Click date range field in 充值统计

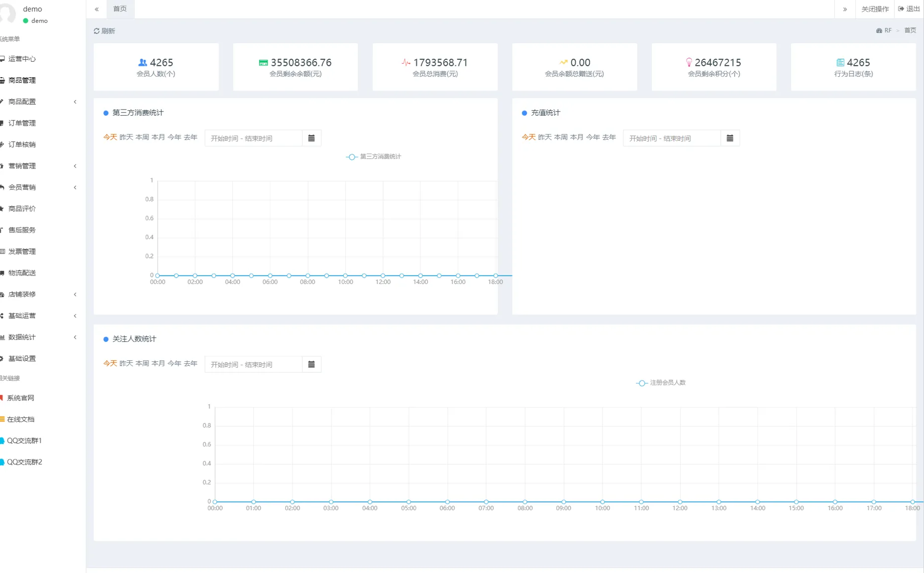point(672,138)
